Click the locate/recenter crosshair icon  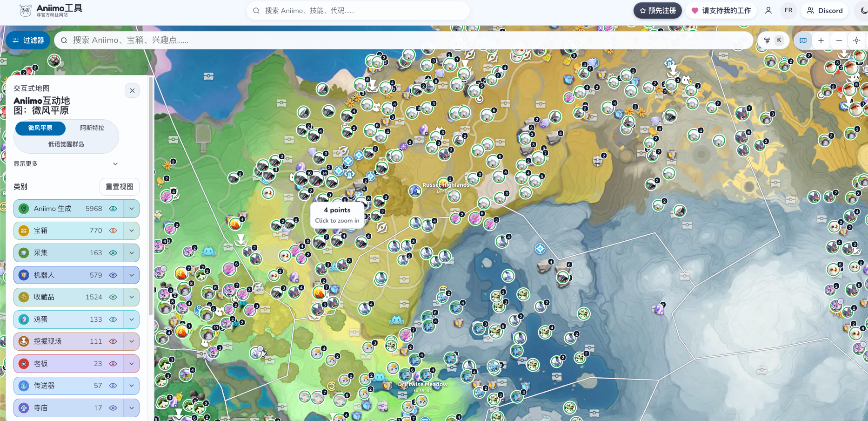click(x=856, y=41)
